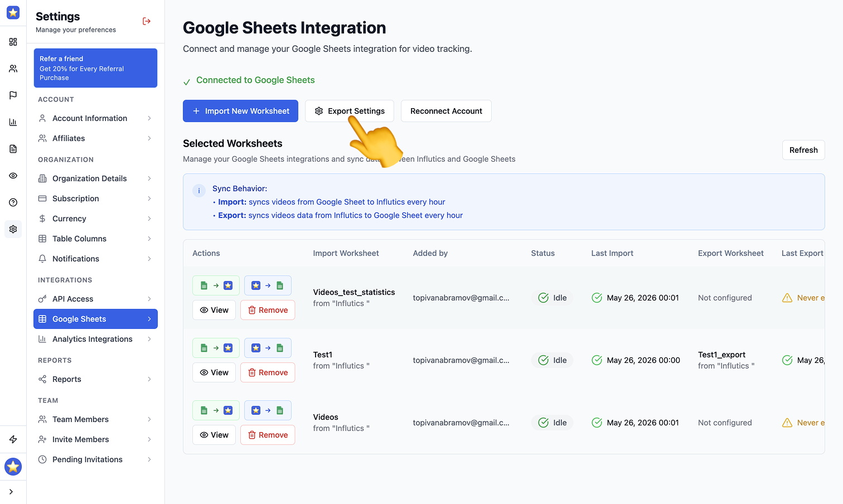This screenshot has width=843, height=504.
Task: Click import sync icon for Test1 row
Action: [x=216, y=348]
